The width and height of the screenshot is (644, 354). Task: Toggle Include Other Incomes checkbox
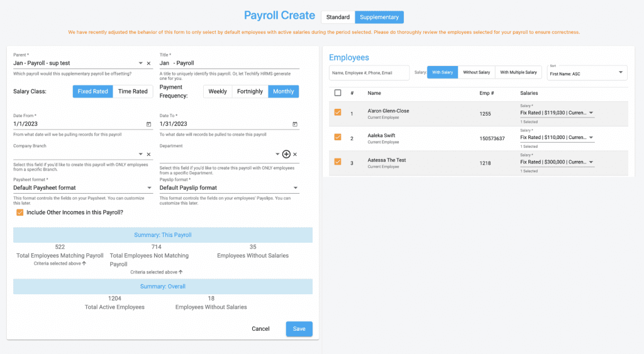[x=19, y=213]
